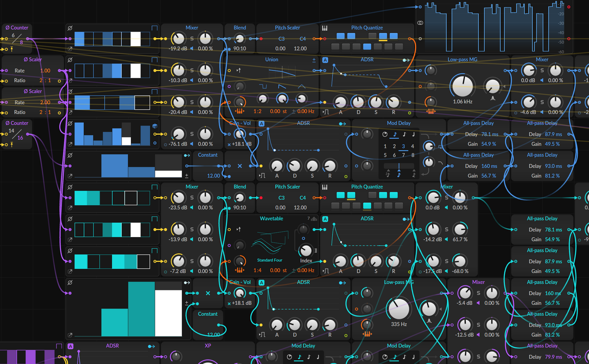Solo the cyan -23.5 dB mixer channel

click(192, 198)
